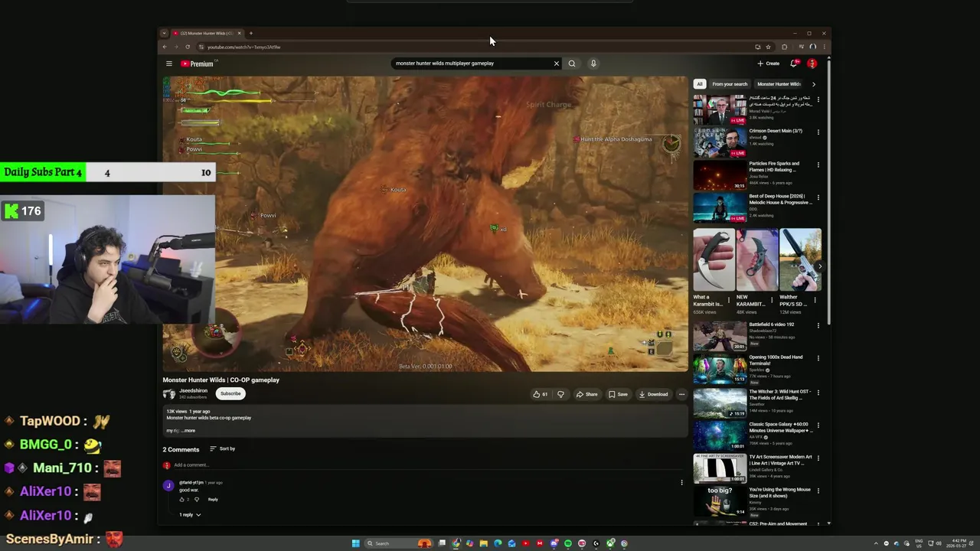Open the Jseedshiron channel name link

click(x=193, y=390)
